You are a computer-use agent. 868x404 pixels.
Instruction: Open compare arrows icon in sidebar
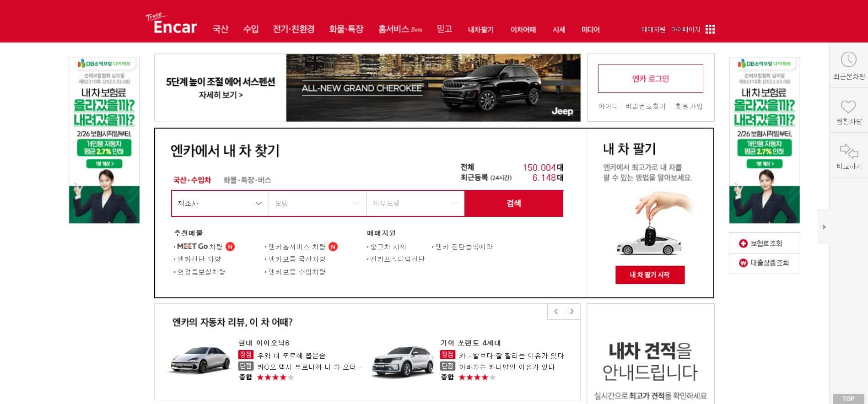click(x=849, y=151)
